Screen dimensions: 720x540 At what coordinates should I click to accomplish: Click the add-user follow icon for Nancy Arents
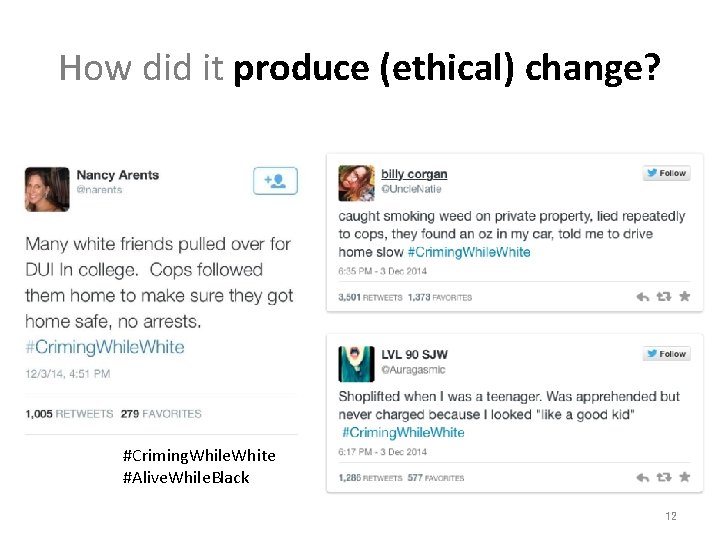pos(275,180)
